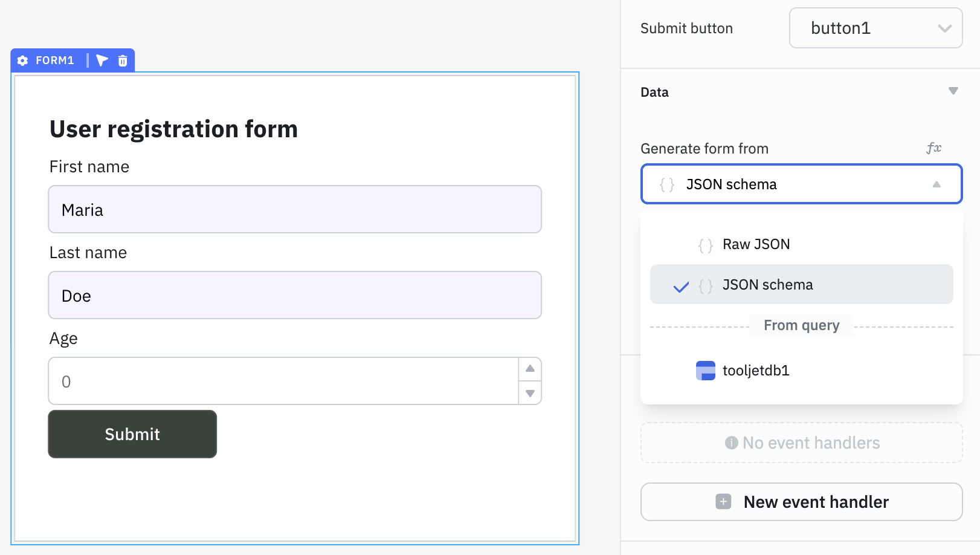Click the Last name field containing Doe
Viewport: 980px width, 555px height.
point(295,295)
